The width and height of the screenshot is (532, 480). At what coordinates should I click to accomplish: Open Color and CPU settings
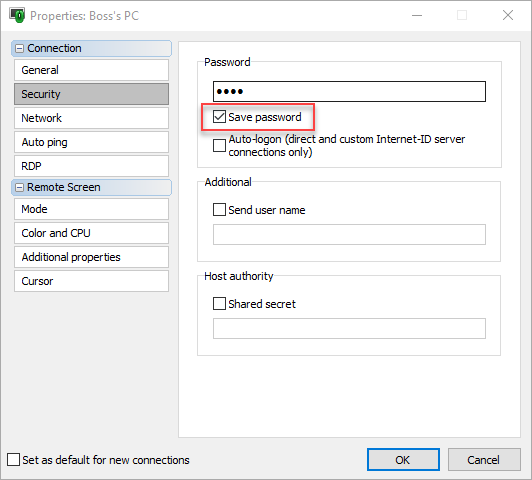[x=91, y=233]
